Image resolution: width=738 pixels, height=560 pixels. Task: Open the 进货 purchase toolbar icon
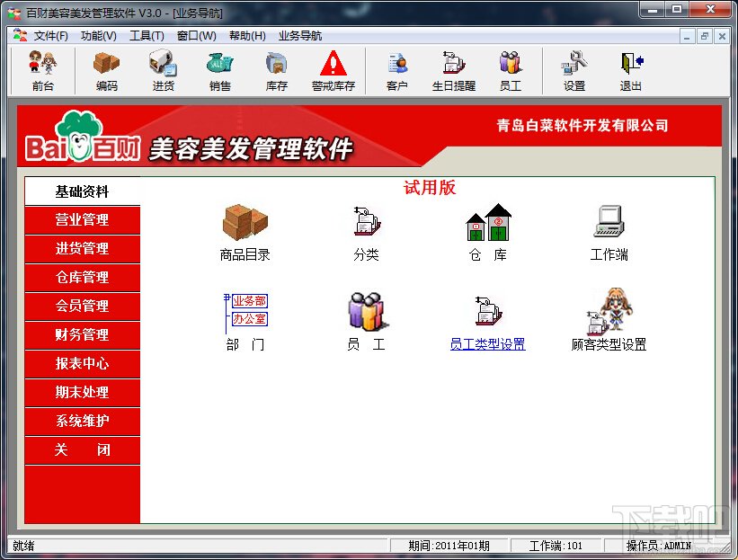(x=163, y=71)
